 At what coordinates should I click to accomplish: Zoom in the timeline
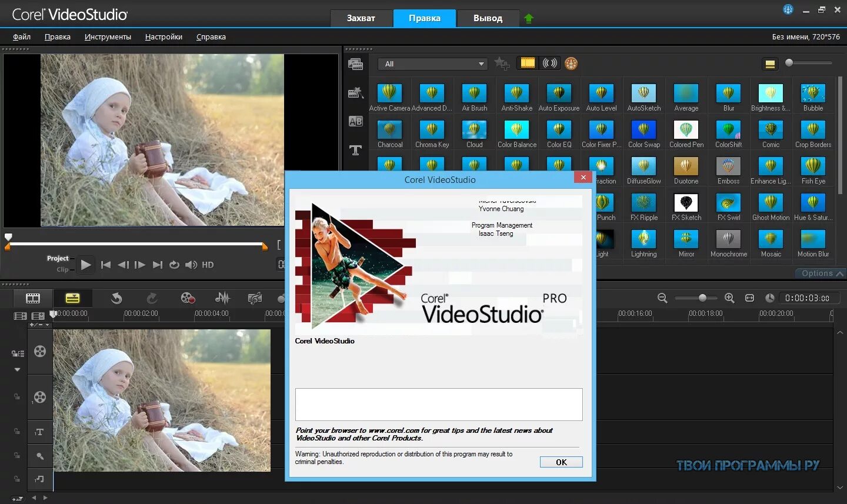729,298
